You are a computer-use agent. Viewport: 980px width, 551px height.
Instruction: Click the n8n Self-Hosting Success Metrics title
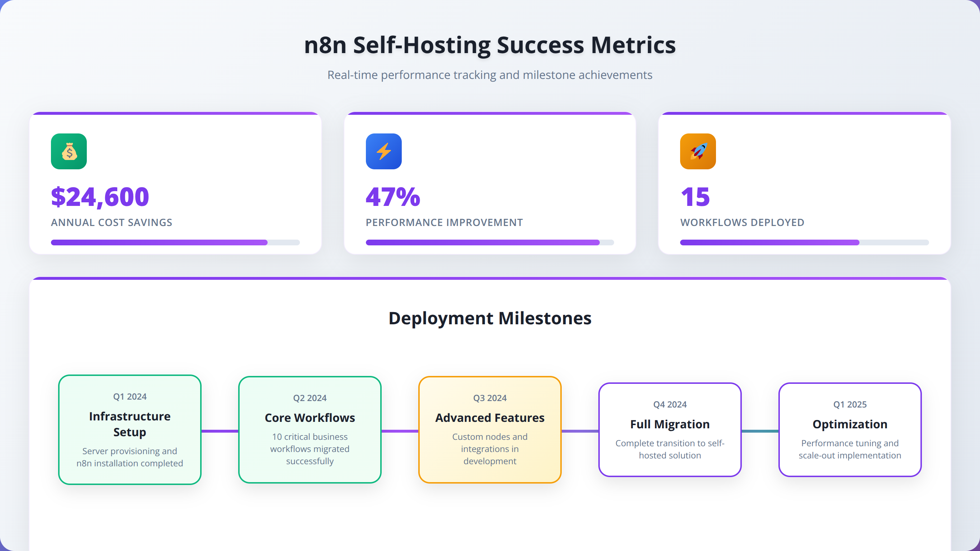coord(490,45)
